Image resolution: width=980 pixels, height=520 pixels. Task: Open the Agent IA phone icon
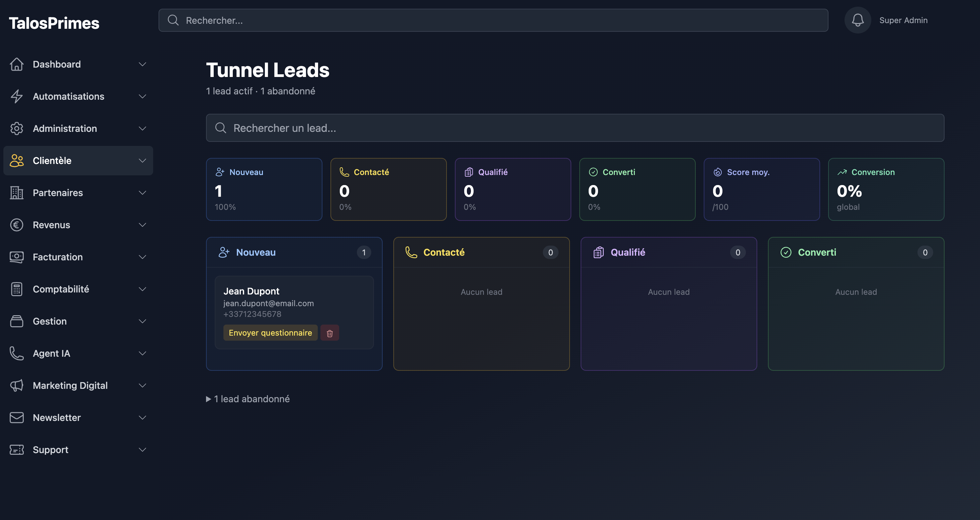point(17,353)
